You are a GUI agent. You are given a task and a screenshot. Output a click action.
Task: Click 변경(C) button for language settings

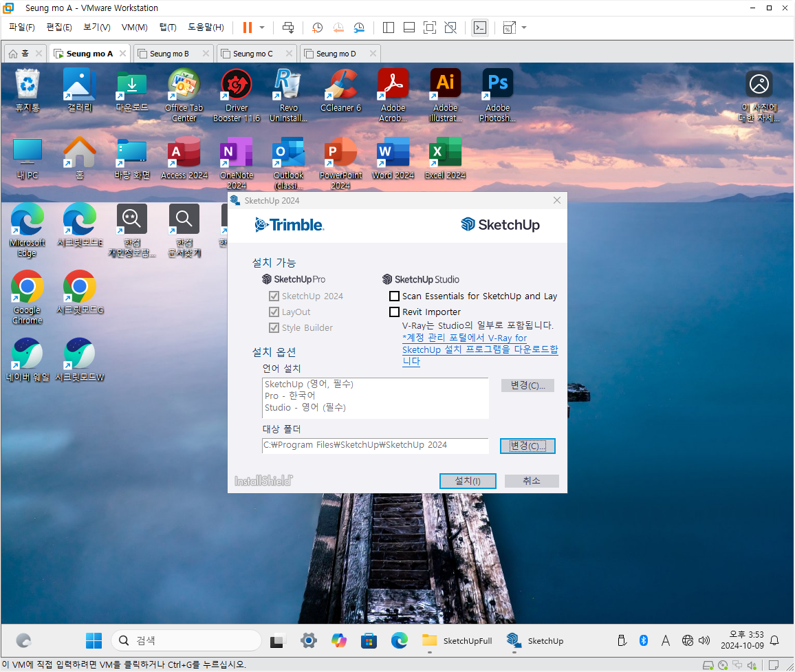[x=527, y=385]
